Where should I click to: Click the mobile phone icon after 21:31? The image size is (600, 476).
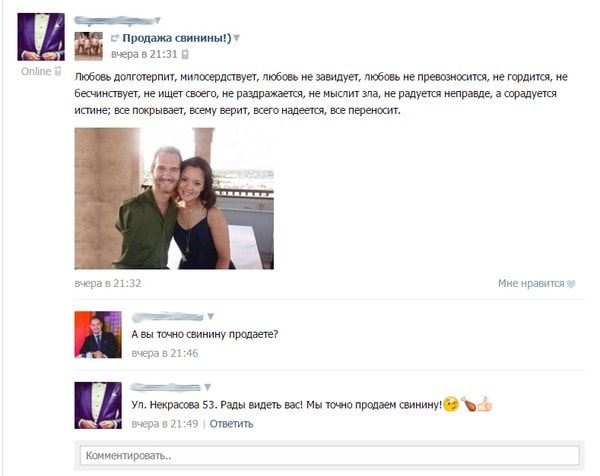pos(185,54)
